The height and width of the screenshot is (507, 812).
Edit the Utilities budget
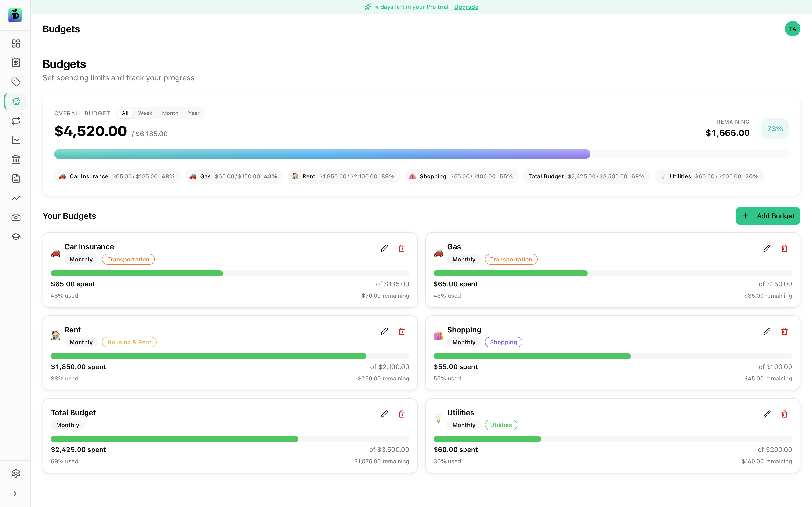(x=767, y=414)
